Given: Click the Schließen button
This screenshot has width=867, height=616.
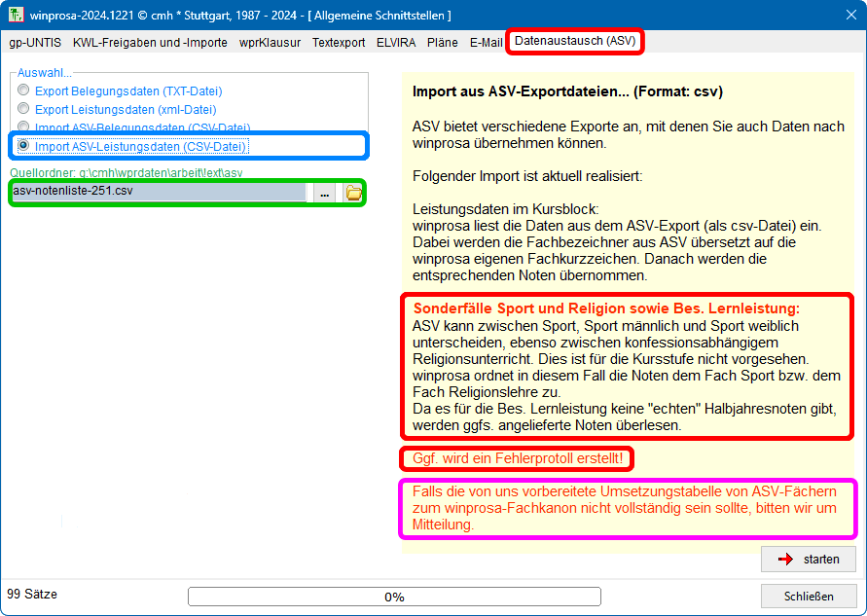Looking at the screenshot, I should [x=808, y=597].
